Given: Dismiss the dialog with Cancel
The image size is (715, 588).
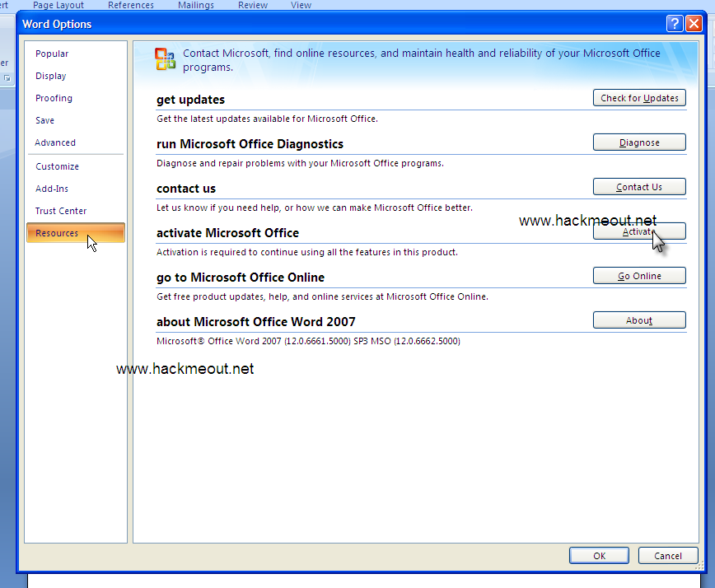Looking at the screenshot, I should [x=668, y=556].
